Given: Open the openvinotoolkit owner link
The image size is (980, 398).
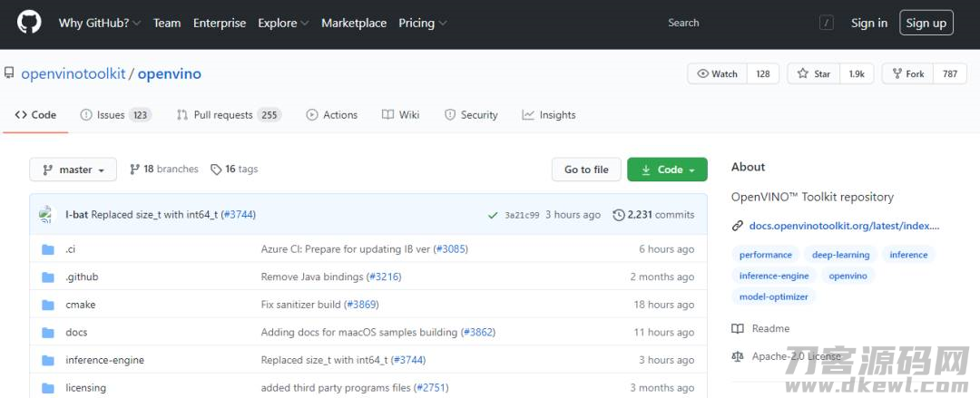Looking at the screenshot, I should (x=73, y=73).
